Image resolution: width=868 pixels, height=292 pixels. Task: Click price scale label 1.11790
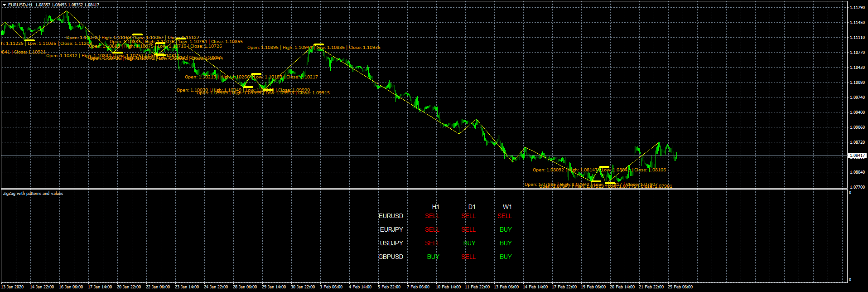point(857,8)
